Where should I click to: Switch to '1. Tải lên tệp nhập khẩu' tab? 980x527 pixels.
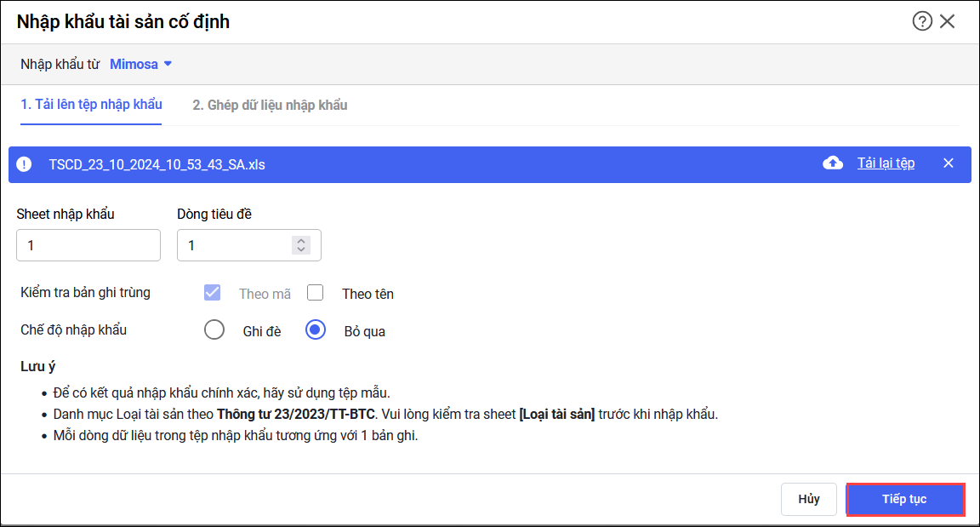click(91, 105)
